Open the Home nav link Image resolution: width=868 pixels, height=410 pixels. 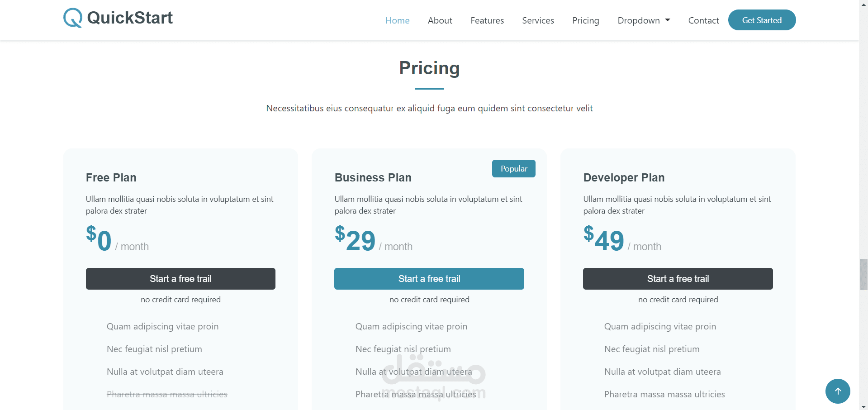[397, 20]
